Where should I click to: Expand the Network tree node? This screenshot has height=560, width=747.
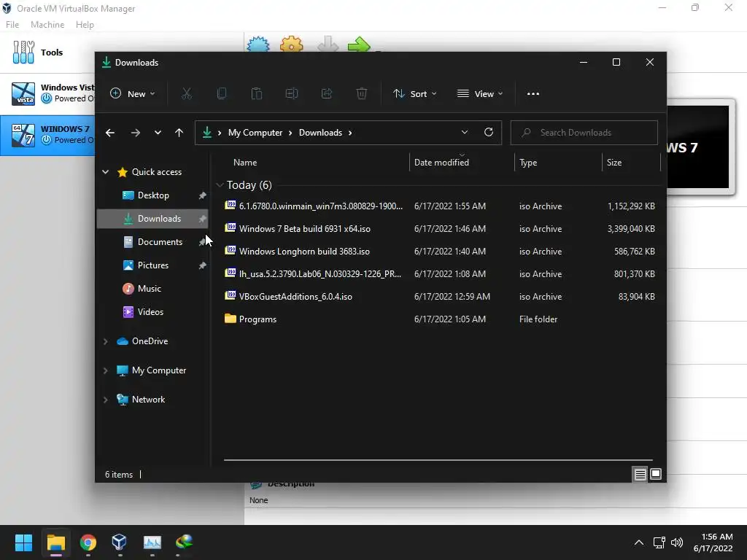(105, 400)
